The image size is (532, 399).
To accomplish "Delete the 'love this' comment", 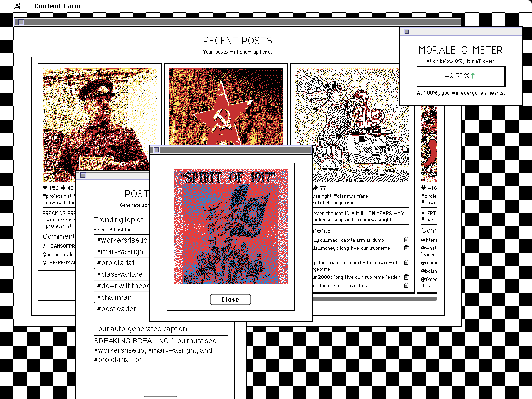I will point(406,285).
